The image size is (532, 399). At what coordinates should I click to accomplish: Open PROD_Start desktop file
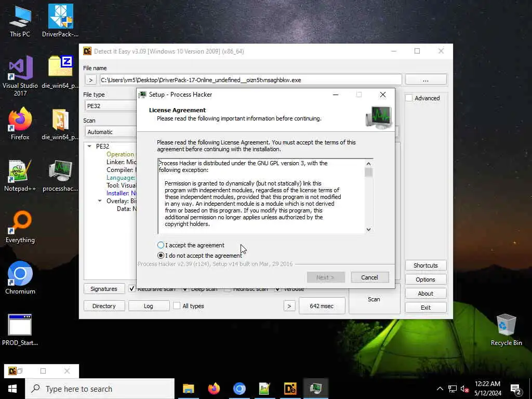point(20,329)
